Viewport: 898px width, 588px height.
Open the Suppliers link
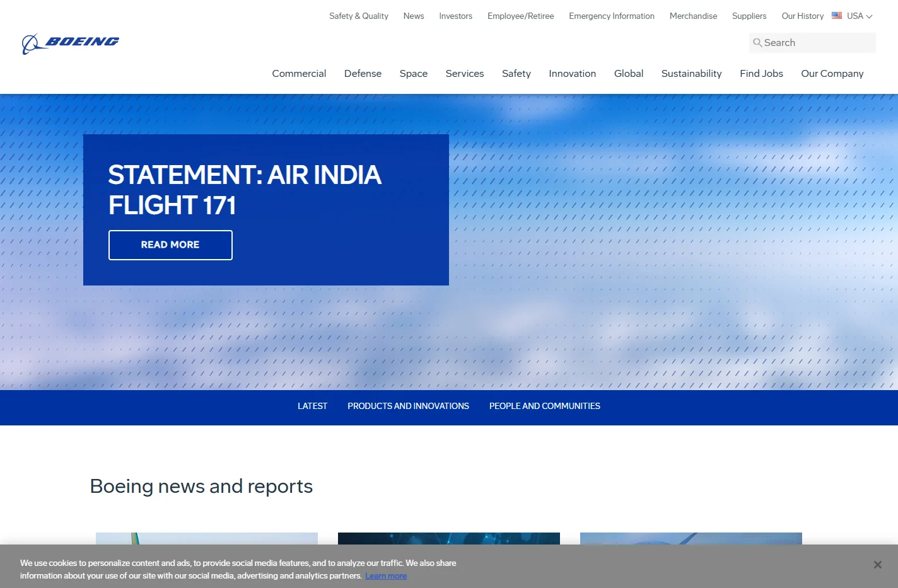(749, 16)
